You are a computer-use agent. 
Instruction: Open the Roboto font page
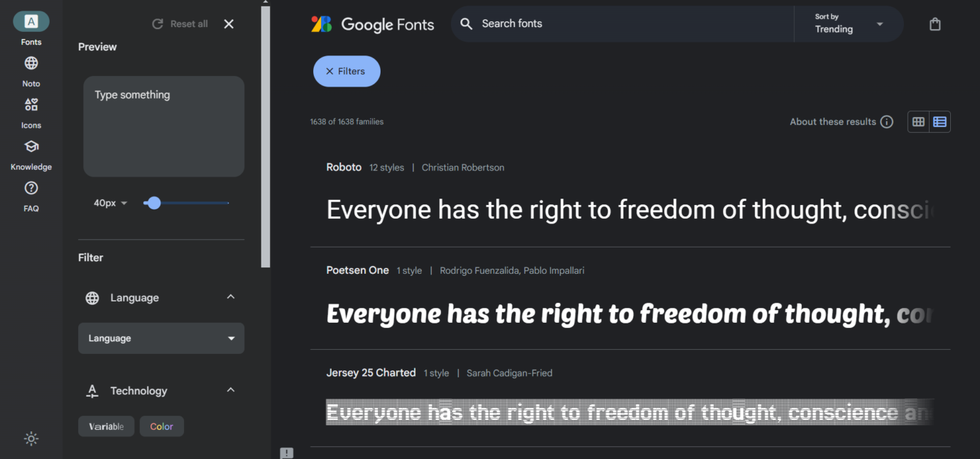pyautogui.click(x=344, y=167)
